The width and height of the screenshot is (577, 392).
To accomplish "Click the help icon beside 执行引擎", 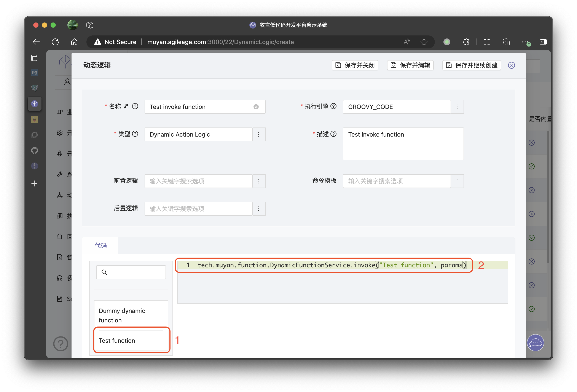I will pyautogui.click(x=334, y=106).
